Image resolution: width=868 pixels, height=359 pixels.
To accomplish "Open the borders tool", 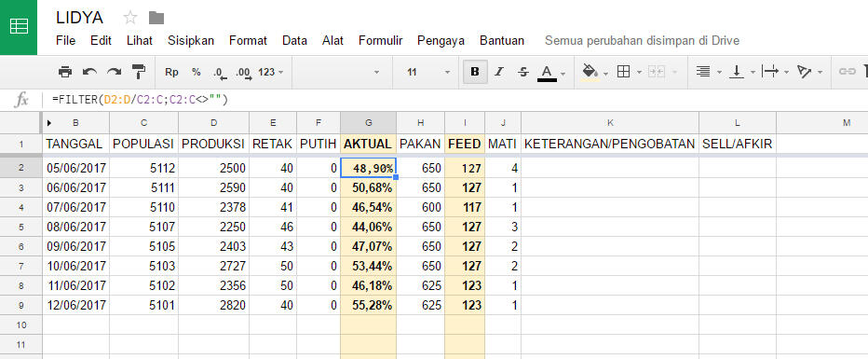I will pos(623,72).
